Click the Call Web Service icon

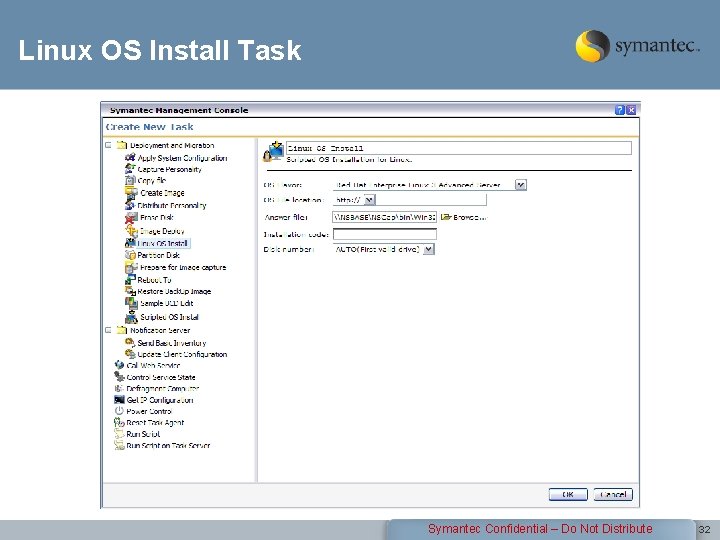[119, 366]
